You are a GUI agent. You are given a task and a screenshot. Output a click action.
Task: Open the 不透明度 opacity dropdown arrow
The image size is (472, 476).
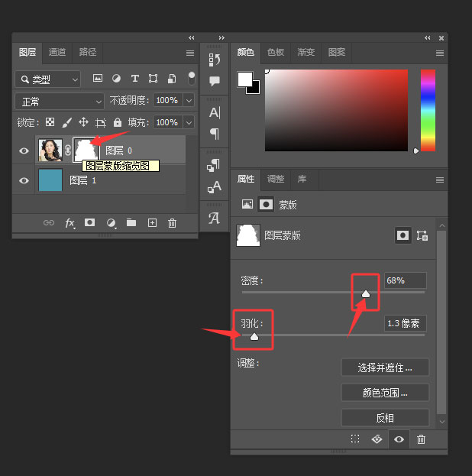tap(189, 100)
